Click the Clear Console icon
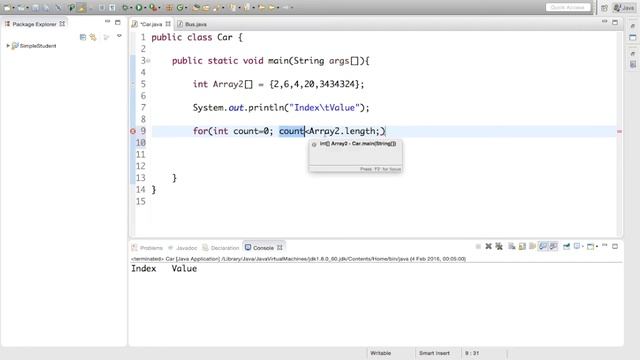Viewport: 640px width, 360px height. tap(511, 246)
